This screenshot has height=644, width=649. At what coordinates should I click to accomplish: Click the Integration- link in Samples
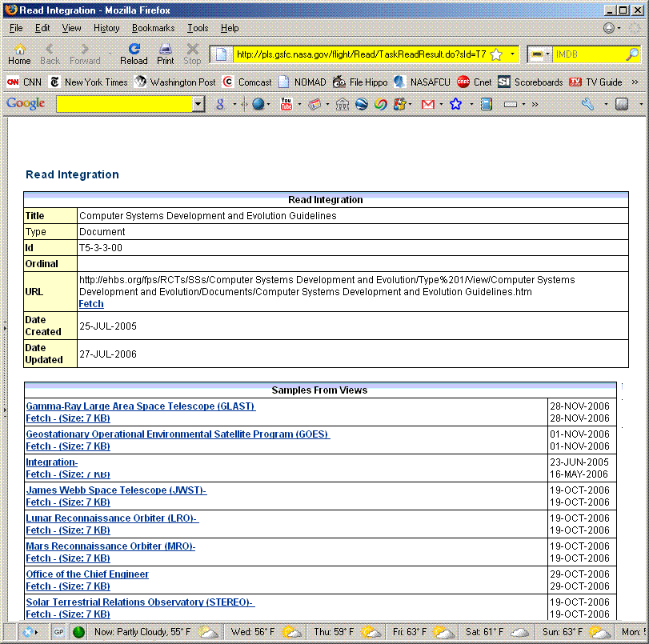coord(52,462)
